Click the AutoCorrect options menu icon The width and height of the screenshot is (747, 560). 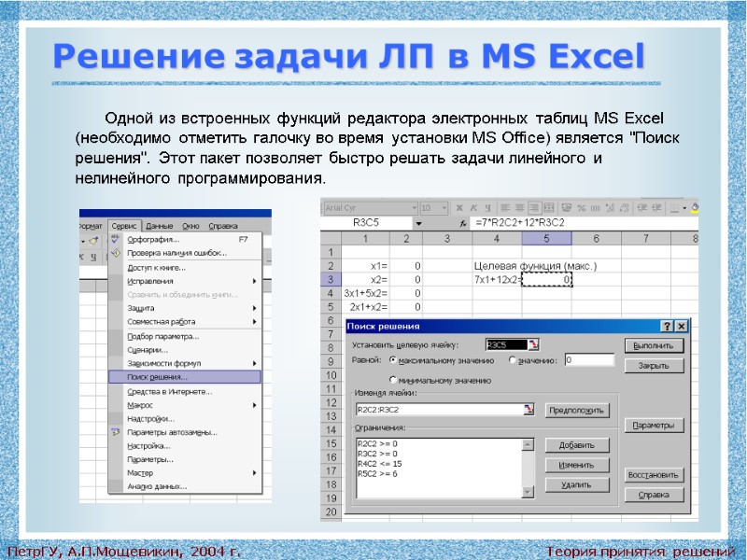[115, 432]
